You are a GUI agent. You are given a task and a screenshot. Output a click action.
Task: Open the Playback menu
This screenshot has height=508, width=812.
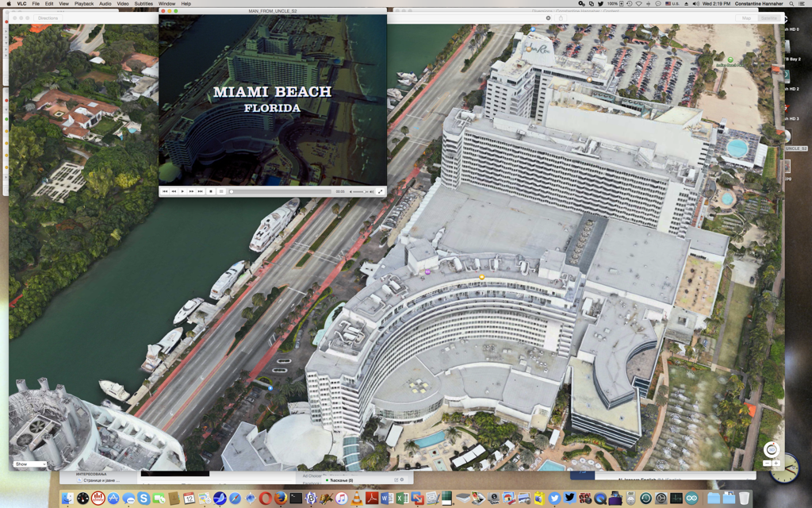tap(83, 4)
